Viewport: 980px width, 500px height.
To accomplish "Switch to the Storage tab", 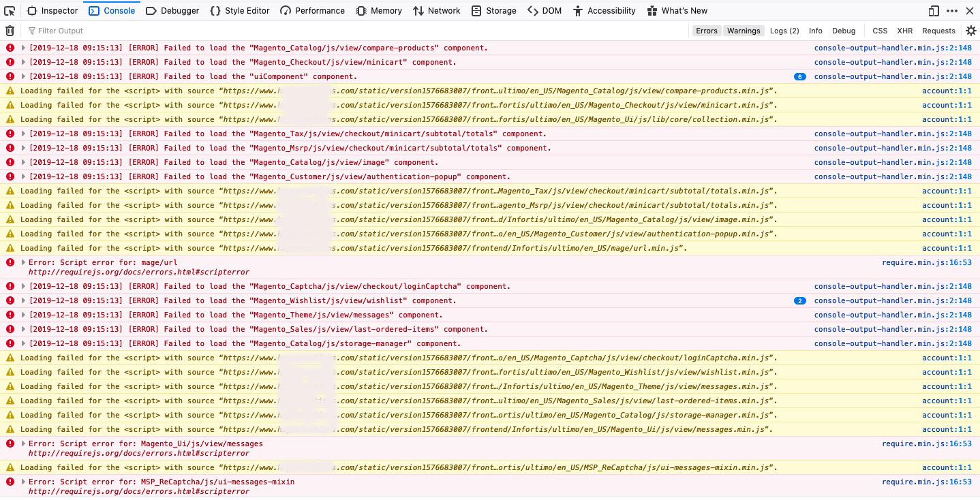I will click(x=495, y=10).
